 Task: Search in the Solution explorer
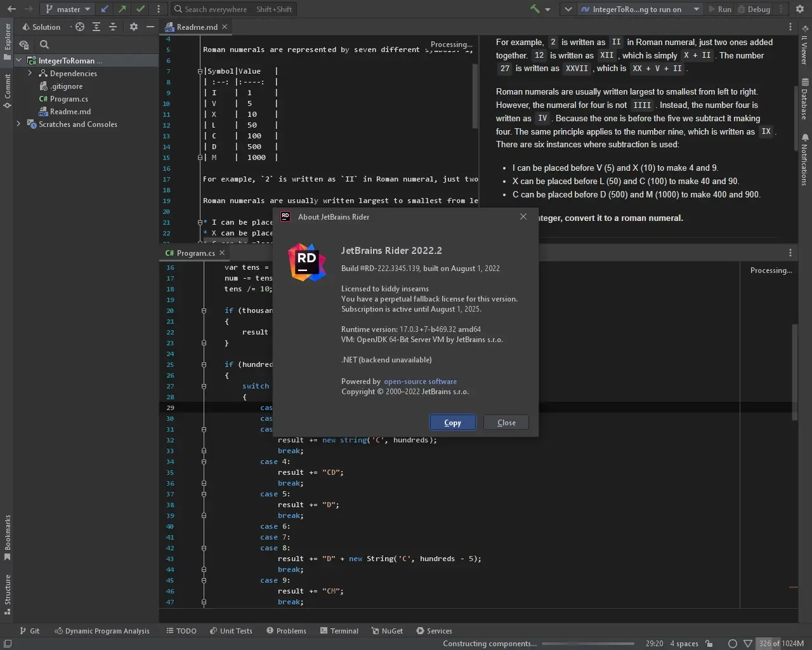tap(44, 44)
